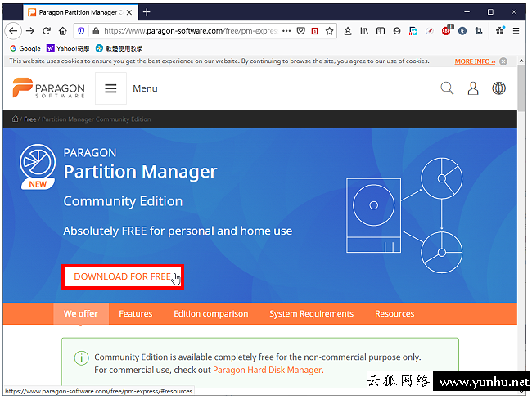Image resolution: width=532 pixels, height=400 pixels.
Task: Click the blue downloads extension icon
Action: [x=413, y=31]
